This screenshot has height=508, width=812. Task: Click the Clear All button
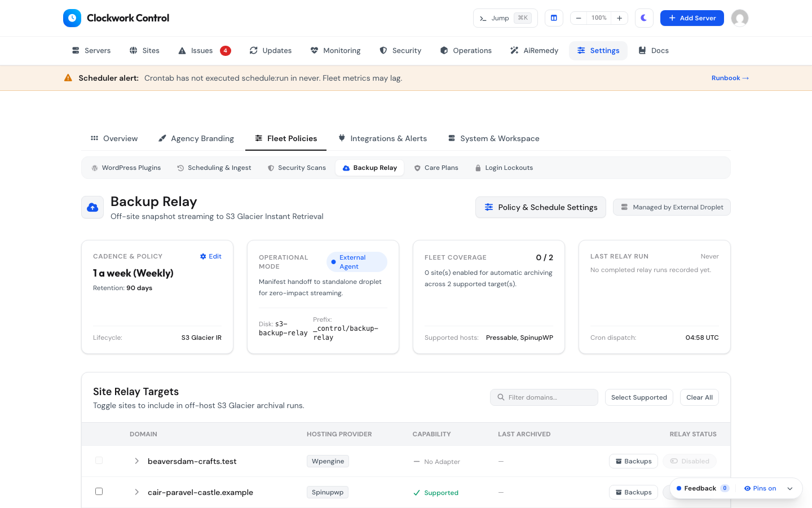coord(699,397)
